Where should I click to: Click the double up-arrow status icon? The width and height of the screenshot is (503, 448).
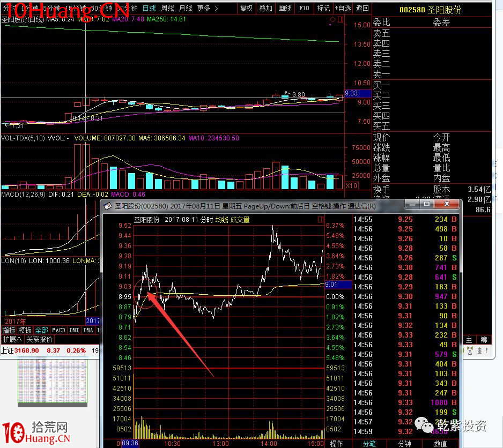click(x=480, y=350)
